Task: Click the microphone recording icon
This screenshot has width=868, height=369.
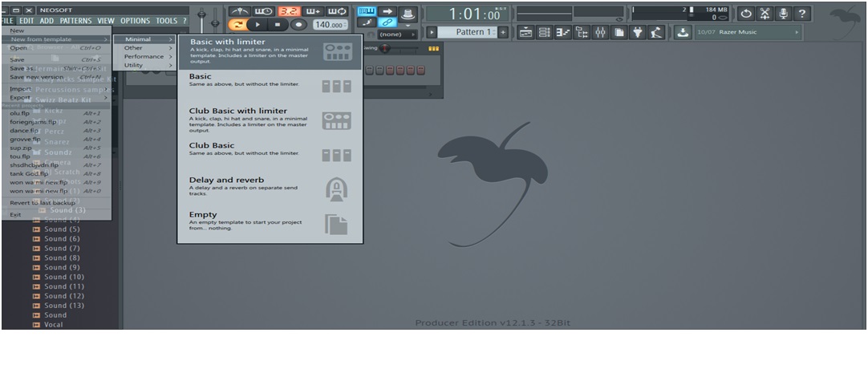Action: click(x=783, y=14)
